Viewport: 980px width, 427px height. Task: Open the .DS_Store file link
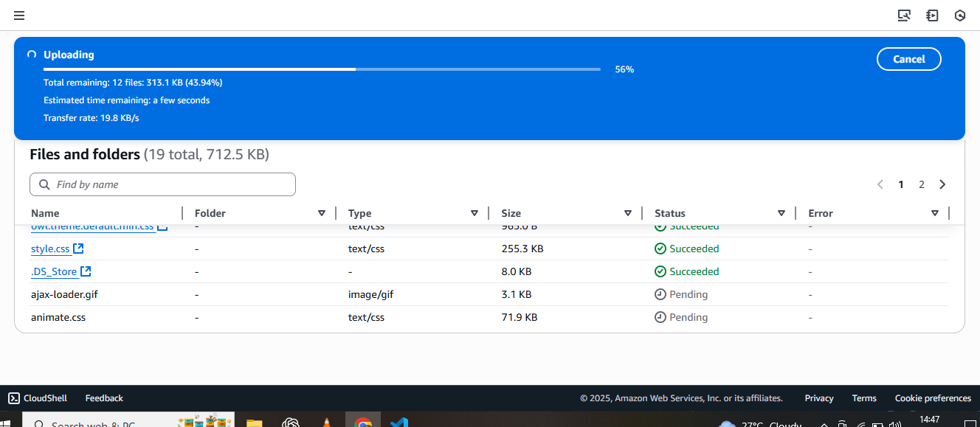[54, 271]
